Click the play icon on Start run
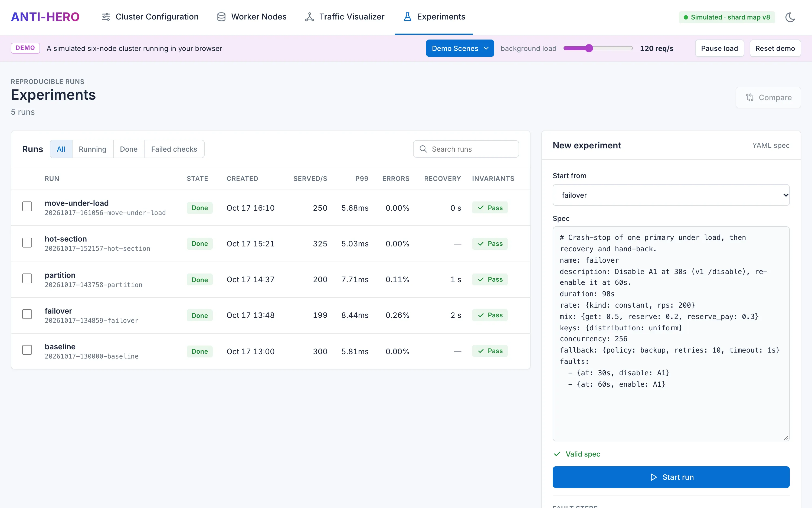Screen dimensions: 812x508 point(653,477)
